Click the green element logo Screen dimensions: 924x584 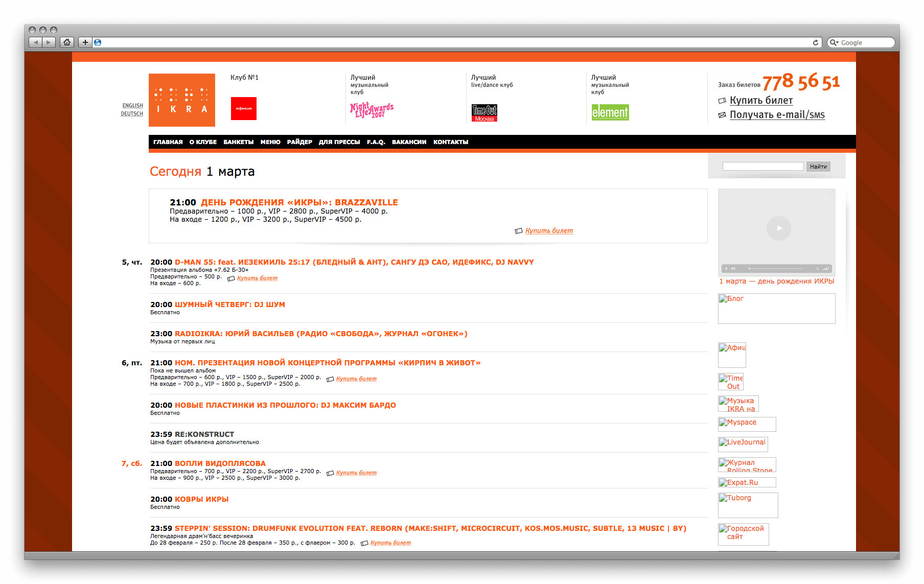click(x=610, y=112)
